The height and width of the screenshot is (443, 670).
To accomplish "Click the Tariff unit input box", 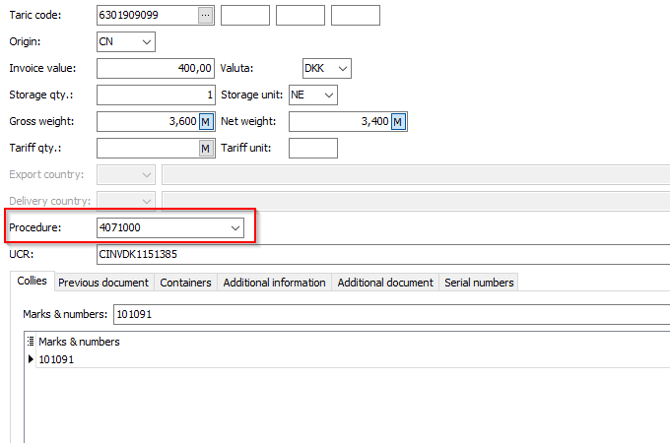I will (313, 149).
